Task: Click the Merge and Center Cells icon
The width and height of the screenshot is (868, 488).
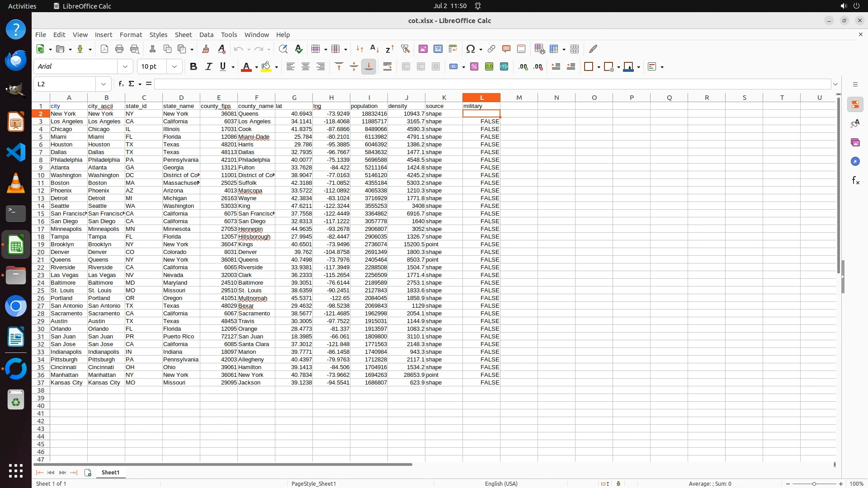Action: coord(406,66)
